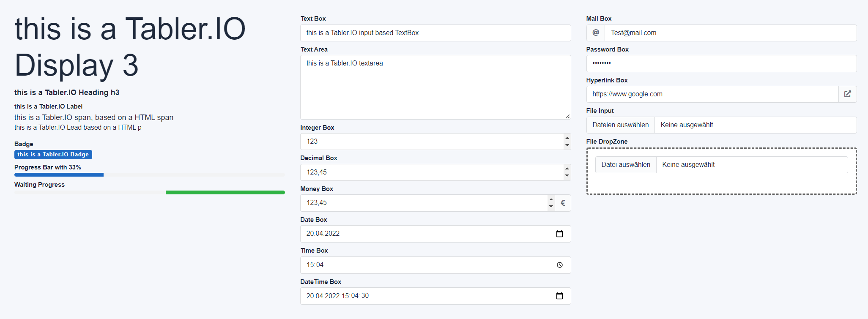
Task: Click the @ icon in Mail Box
Action: pyautogui.click(x=596, y=33)
